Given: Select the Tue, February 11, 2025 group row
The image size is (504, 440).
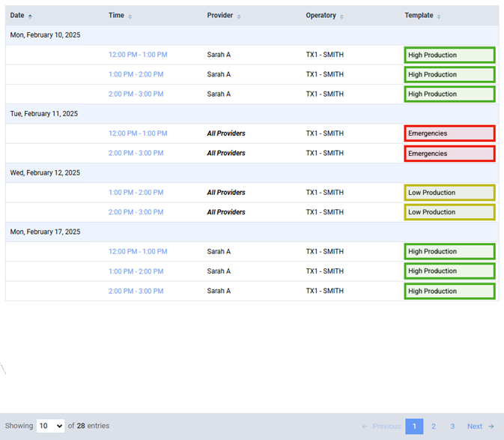Looking at the screenshot, I should (x=43, y=114).
